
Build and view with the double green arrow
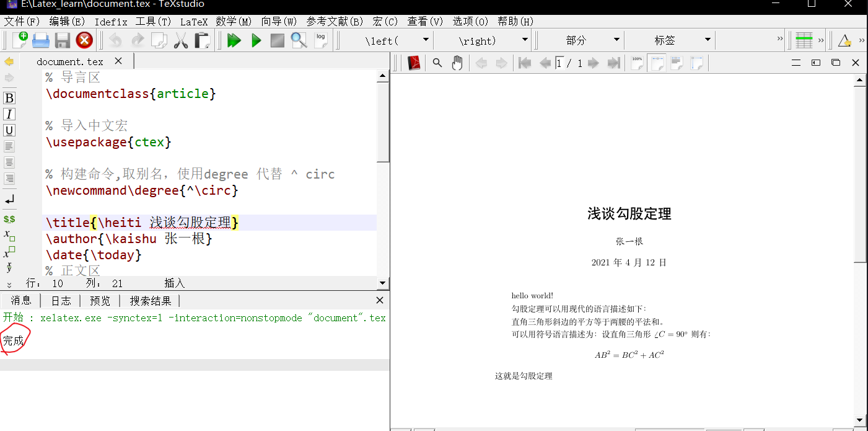point(234,41)
